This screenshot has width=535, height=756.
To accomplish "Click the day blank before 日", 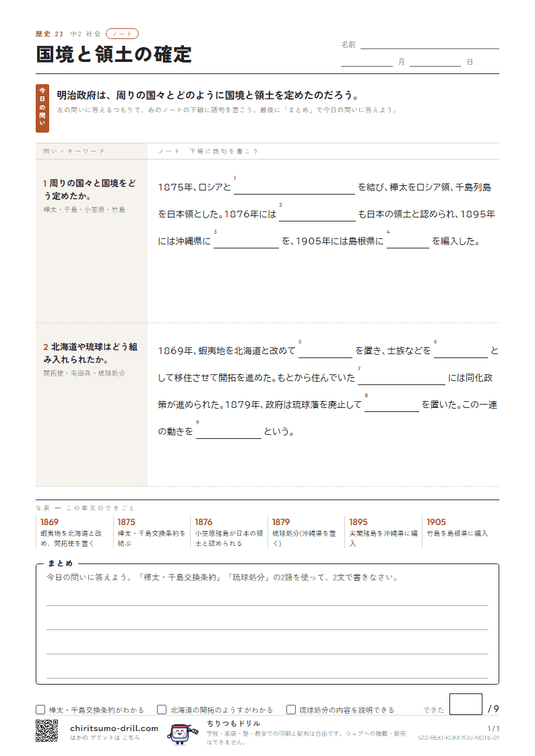I will point(435,62).
